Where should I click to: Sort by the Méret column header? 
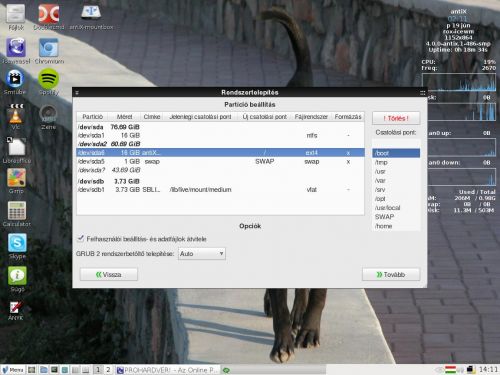124,117
